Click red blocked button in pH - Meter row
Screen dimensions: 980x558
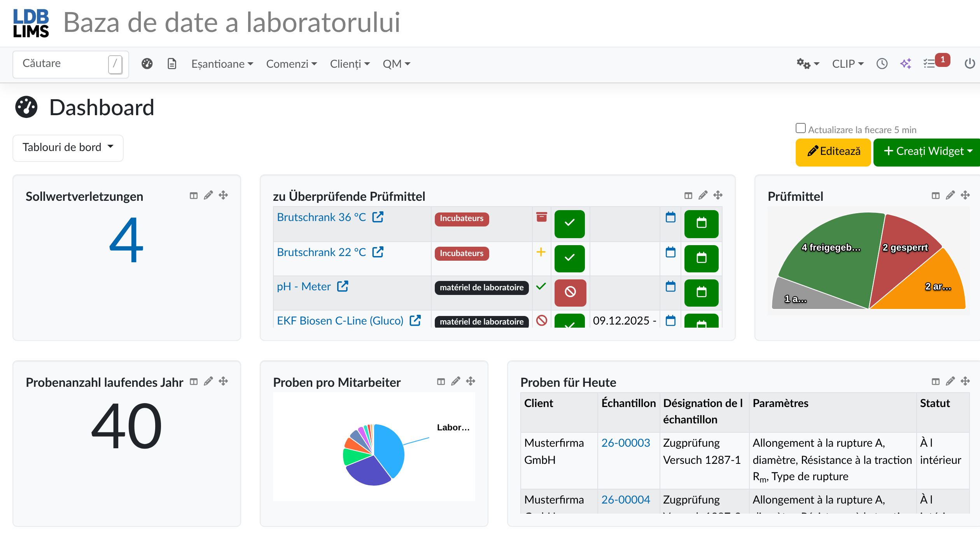point(570,293)
